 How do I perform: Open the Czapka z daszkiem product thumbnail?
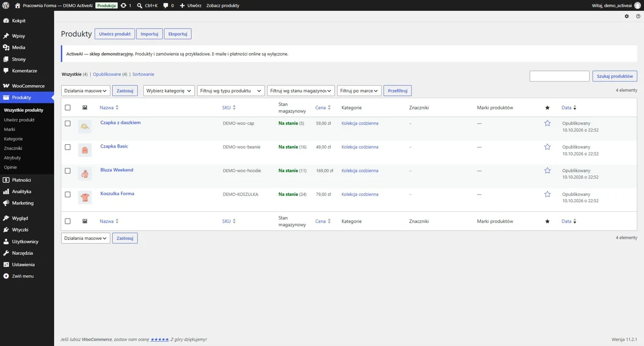tap(85, 127)
